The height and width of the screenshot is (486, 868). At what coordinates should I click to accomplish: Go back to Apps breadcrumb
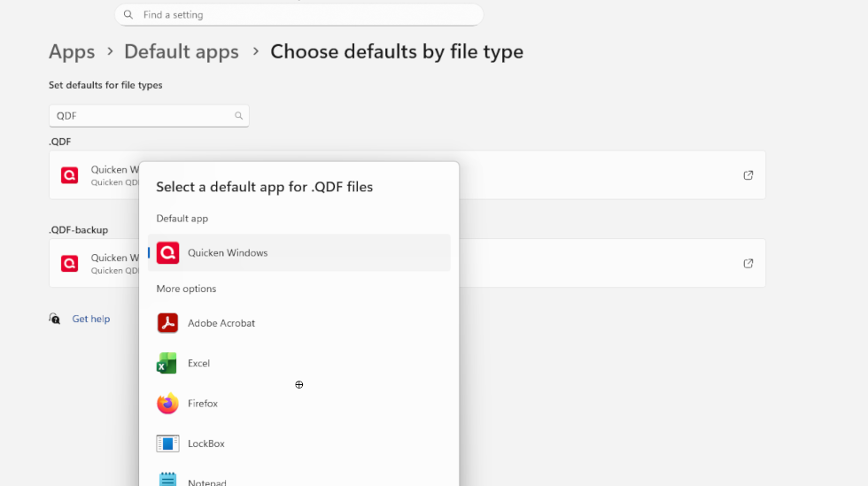[72, 51]
